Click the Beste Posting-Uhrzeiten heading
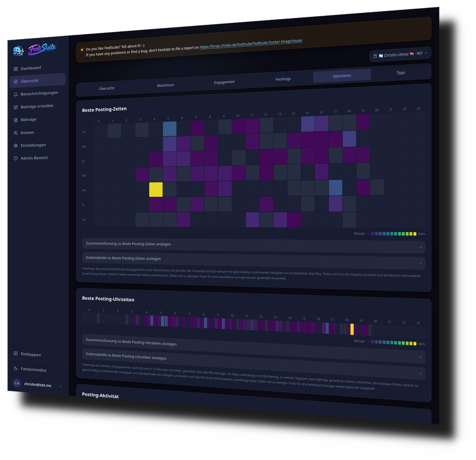Viewport: 476px width, 460px height. pos(108,299)
